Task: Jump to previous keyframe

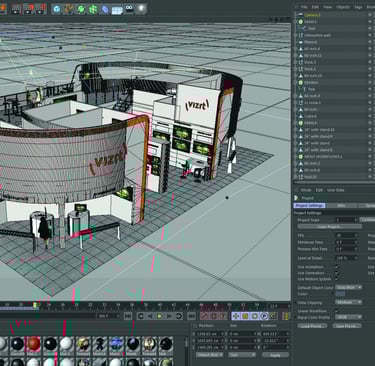Action: (141, 316)
